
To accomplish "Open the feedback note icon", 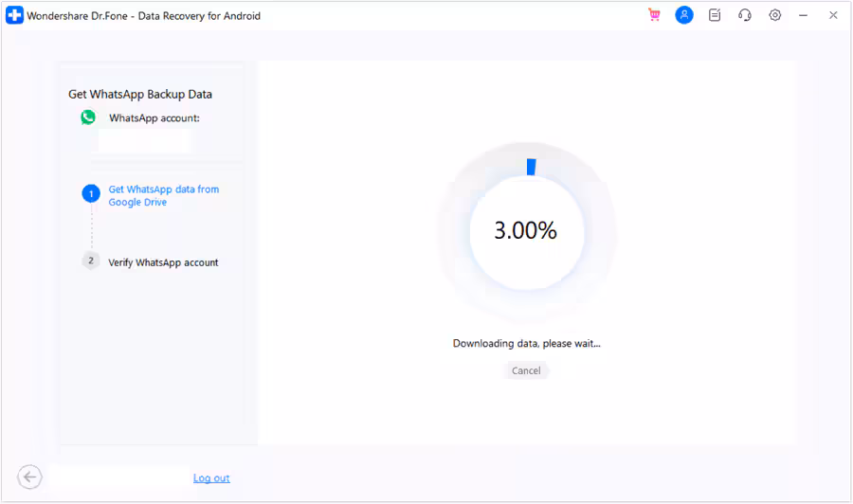I will pos(715,15).
